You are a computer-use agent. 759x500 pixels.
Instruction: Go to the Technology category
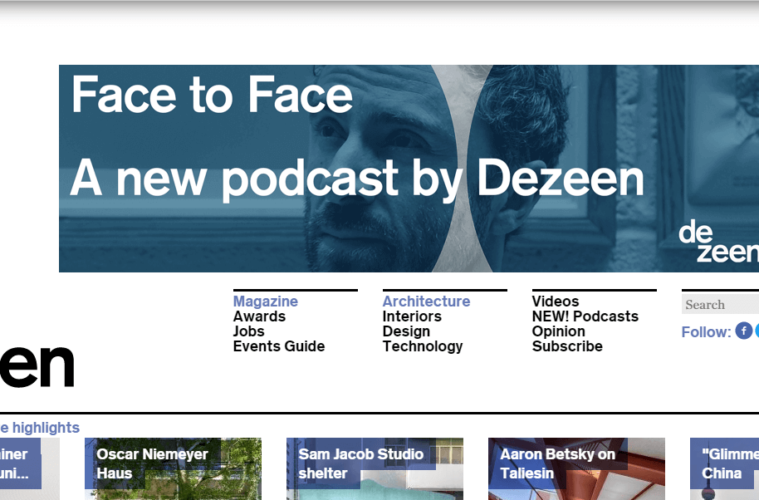[422, 346]
